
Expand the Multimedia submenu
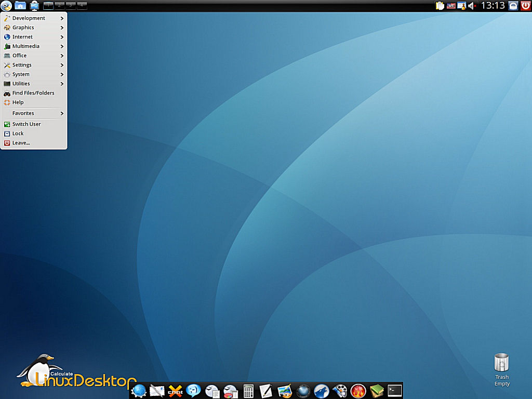[x=34, y=46]
